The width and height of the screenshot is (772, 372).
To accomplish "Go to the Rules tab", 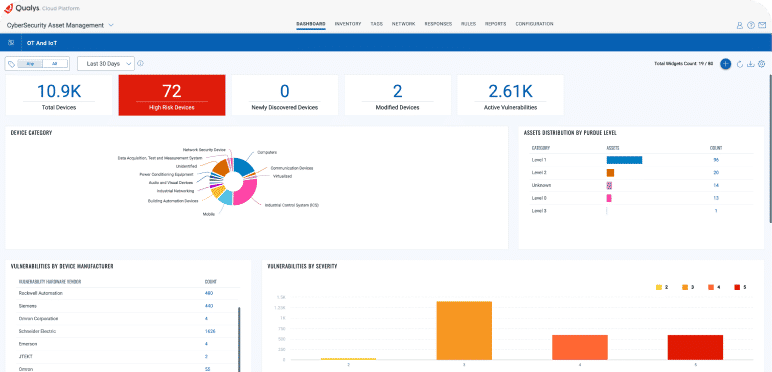I will tap(468, 24).
